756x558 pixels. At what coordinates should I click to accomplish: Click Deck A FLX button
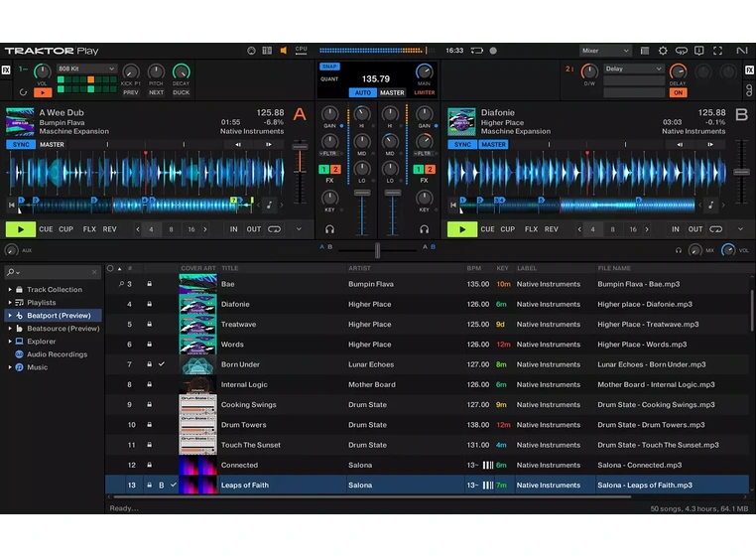[x=89, y=229]
